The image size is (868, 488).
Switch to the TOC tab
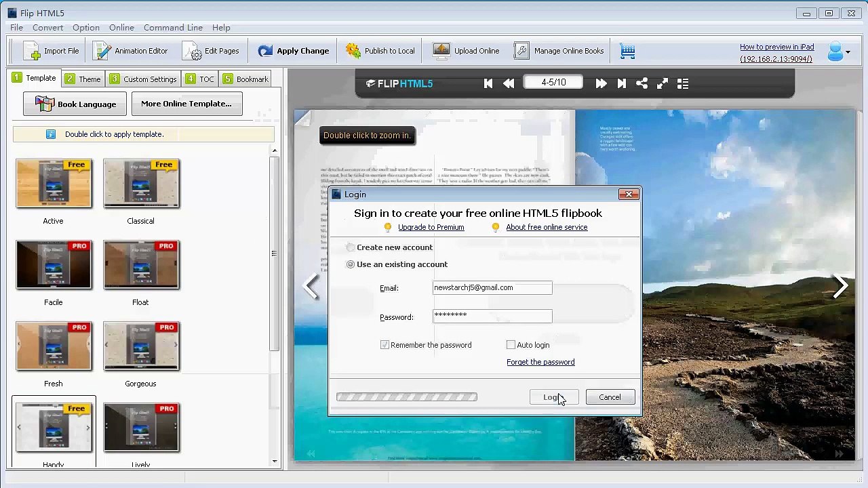(200, 79)
